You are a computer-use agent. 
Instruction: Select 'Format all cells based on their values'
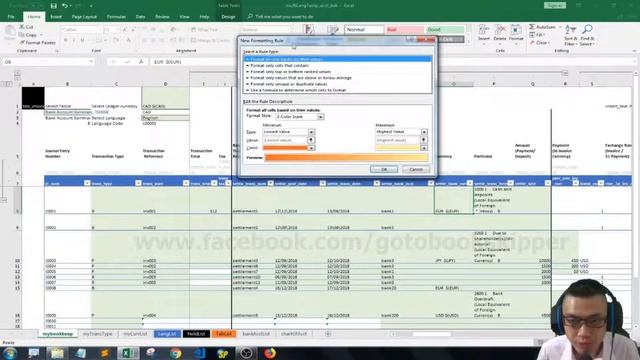pyautogui.click(x=338, y=59)
